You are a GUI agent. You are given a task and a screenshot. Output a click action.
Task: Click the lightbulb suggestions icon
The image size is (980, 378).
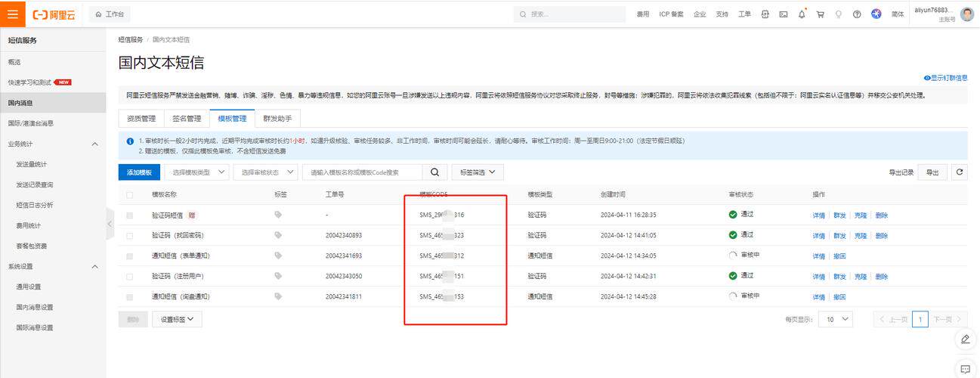pos(838,14)
